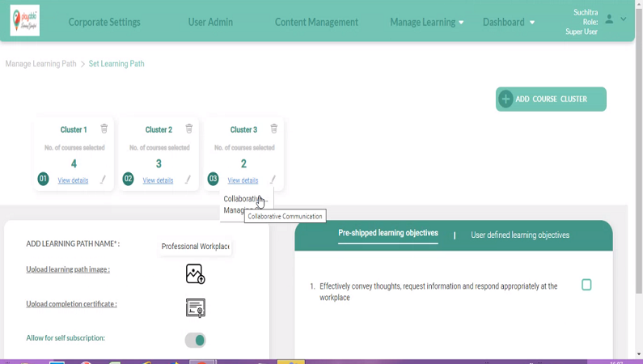Switch to User defined learning objectives tab
This screenshot has height=364, width=643.
(520, 235)
